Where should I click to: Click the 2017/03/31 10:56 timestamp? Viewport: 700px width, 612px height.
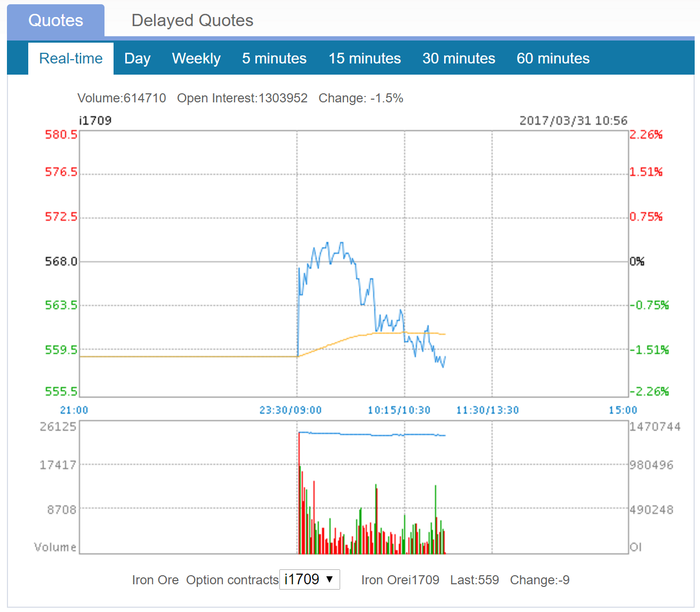click(x=573, y=120)
